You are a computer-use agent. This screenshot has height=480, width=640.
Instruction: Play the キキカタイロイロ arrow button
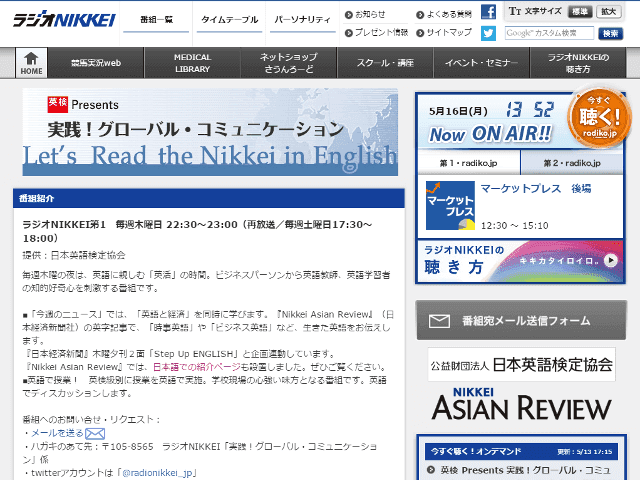pyautogui.click(x=611, y=260)
